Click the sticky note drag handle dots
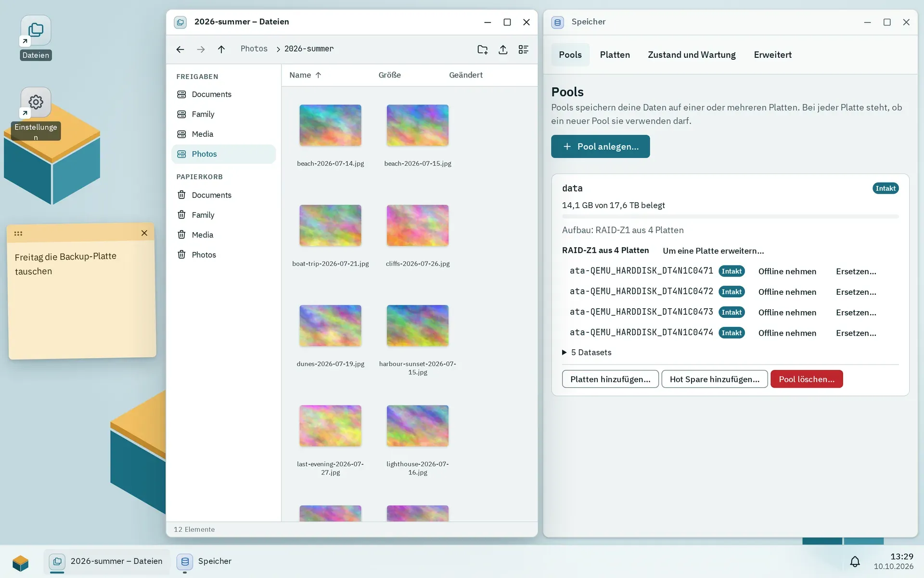 tap(18, 234)
